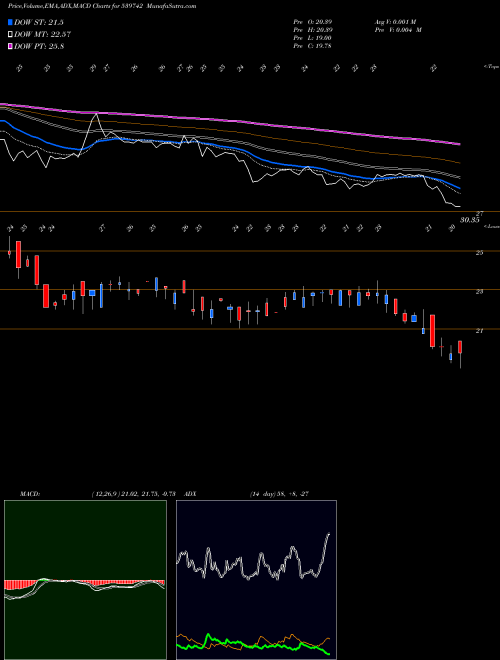Select the 'DOW PT: 25.8' legend label

[x=39, y=46]
